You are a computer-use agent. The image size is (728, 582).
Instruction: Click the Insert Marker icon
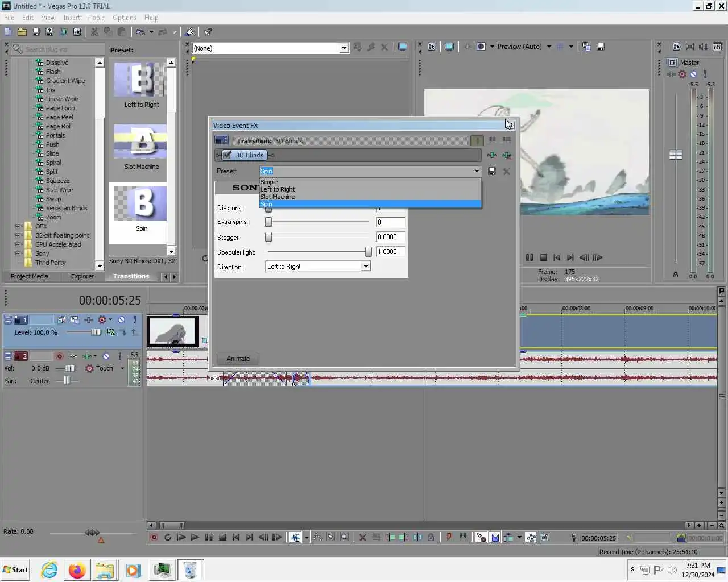(449, 537)
